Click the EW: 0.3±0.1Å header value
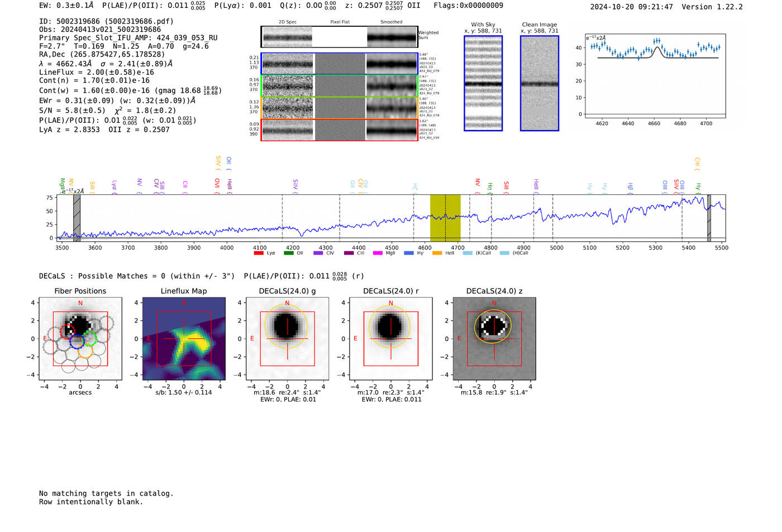Image resolution: width=782 pixels, height=532 pixels. 66,6
